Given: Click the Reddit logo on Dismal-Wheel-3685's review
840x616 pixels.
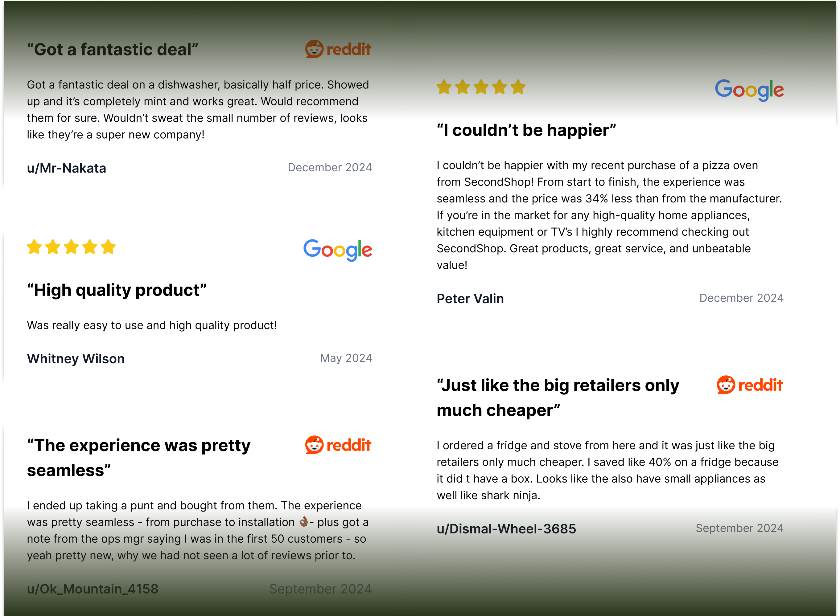Looking at the screenshot, I should click(749, 385).
